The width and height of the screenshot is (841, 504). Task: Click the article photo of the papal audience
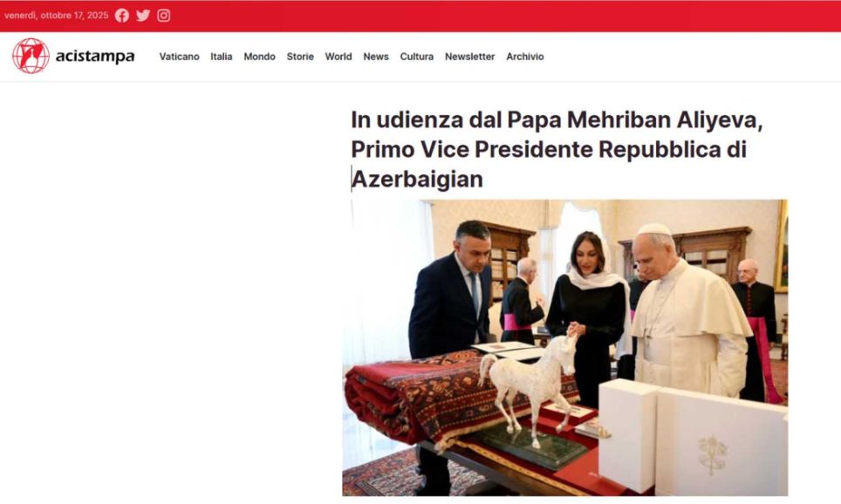565,347
